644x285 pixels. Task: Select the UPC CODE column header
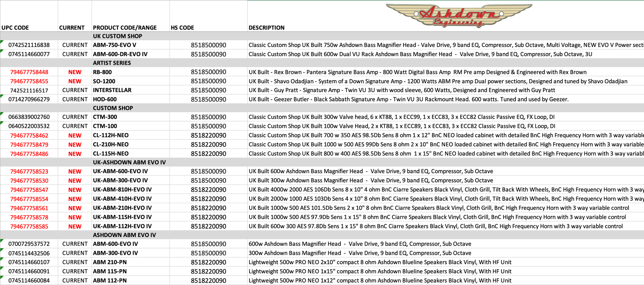(15, 28)
